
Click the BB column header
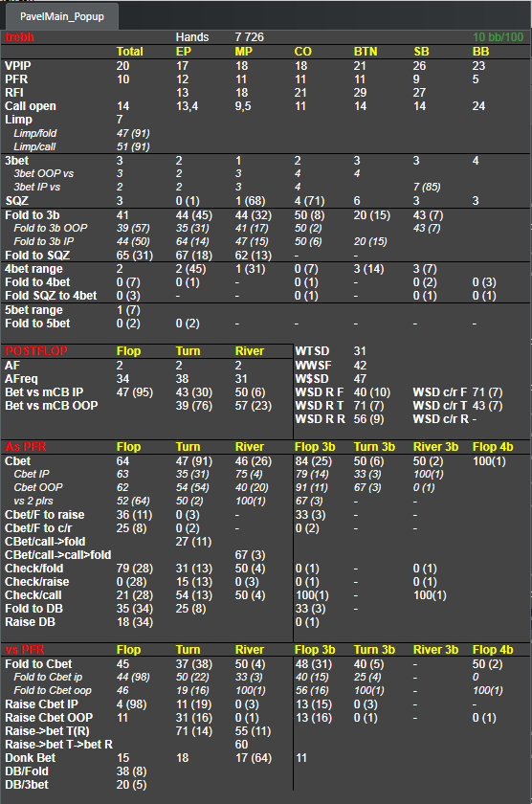pyautogui.click(x=480, y=52)
